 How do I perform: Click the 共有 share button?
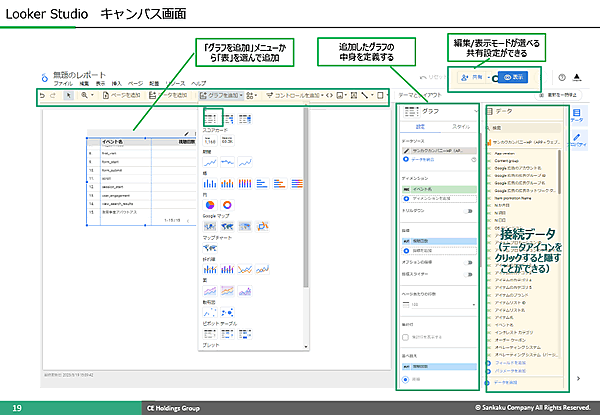tap(476, 77)
